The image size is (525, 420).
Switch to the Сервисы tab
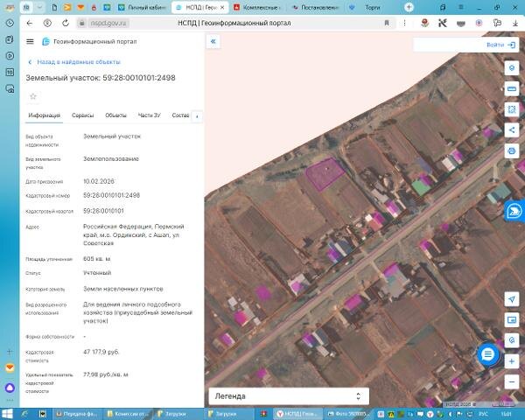tap(83, 115)
